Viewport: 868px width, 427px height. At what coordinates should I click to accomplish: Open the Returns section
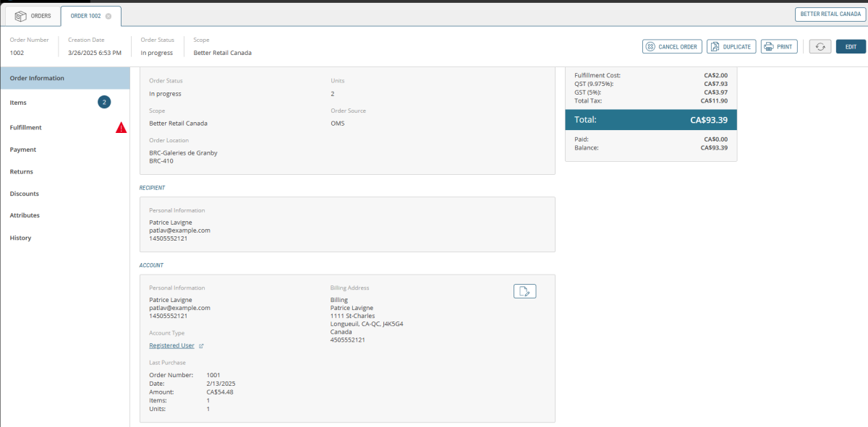point(22,172)
